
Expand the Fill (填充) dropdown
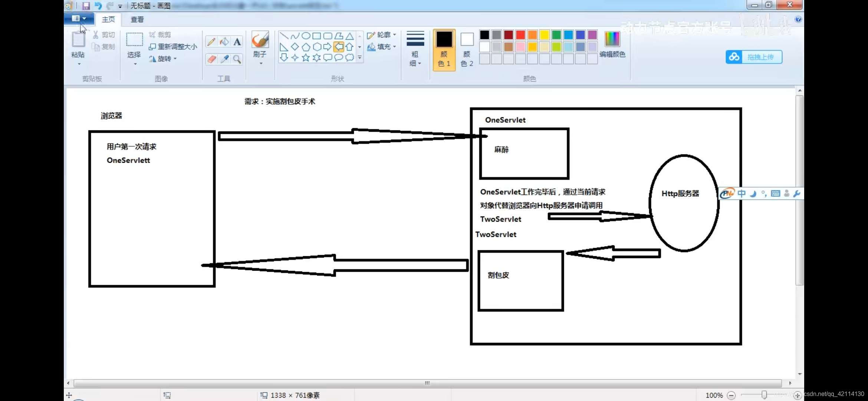pos(382,47)
